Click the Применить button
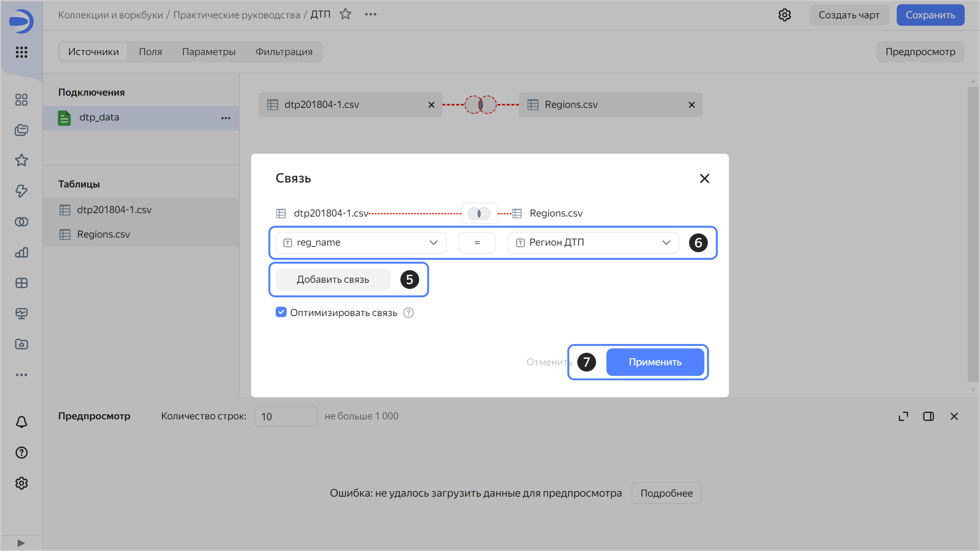The width and height of the screenshot is (980, 551). (x=655, y=362)
